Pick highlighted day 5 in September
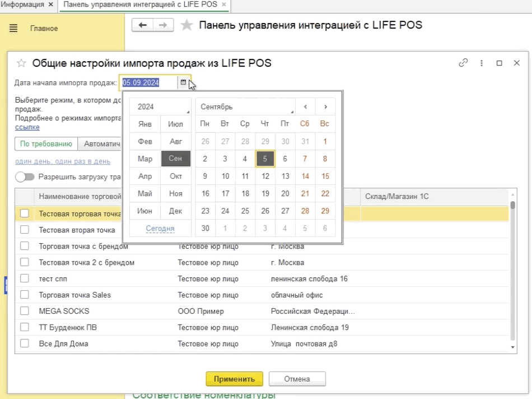Image resolution: width=532 pixels, height=399 pixels. pyautogui.click(x=265, y=159)
